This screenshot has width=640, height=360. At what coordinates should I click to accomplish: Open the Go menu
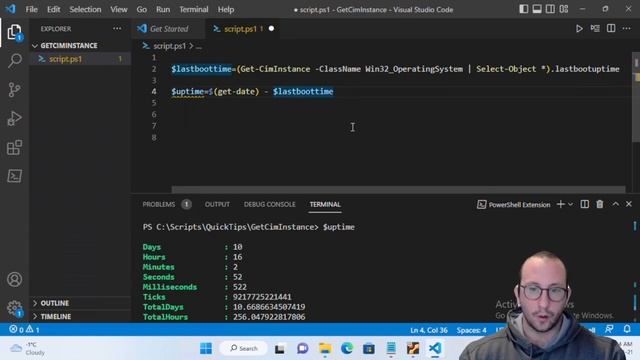(142, 9)
